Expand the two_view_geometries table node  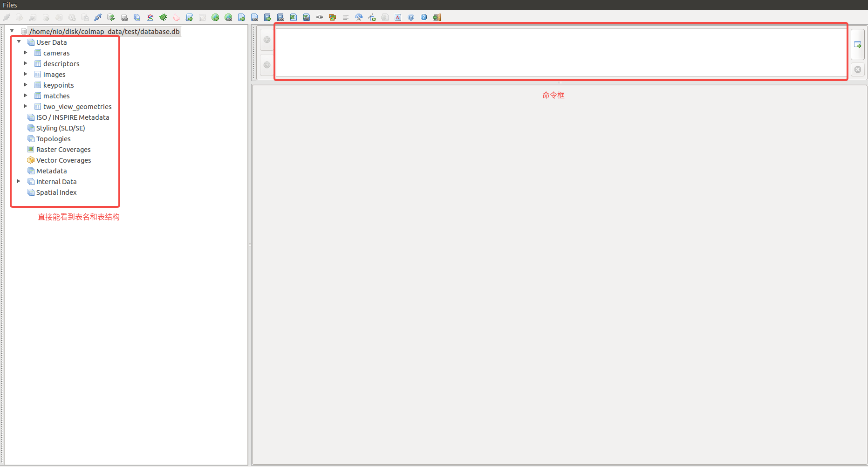coord(26,106)
